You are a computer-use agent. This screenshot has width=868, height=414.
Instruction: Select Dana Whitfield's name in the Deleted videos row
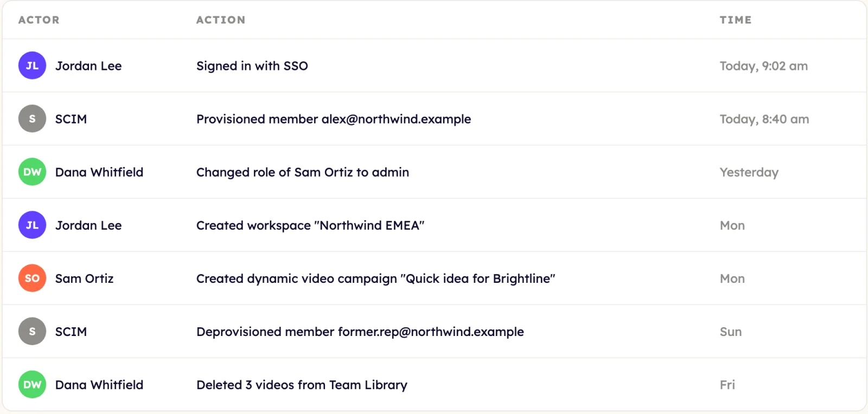coord(99,384)
